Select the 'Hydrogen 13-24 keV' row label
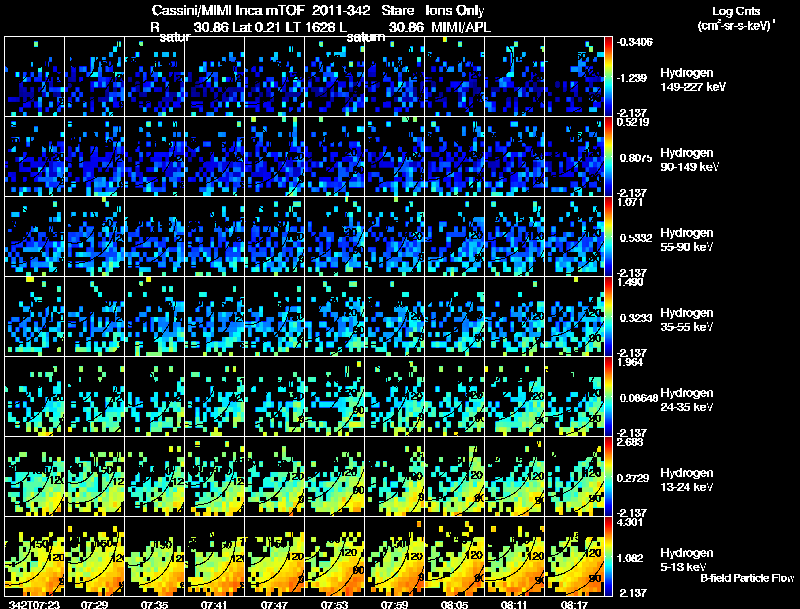 pos(687,480)
